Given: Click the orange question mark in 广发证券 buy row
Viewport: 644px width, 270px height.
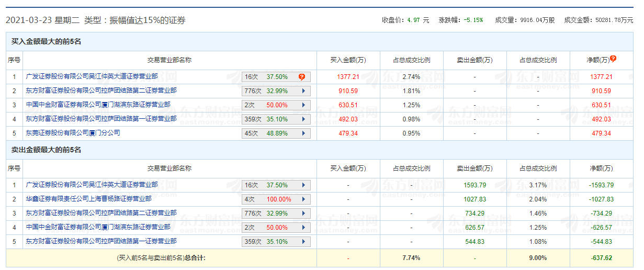Looking at the screenshot, I should tap(302, 77).
